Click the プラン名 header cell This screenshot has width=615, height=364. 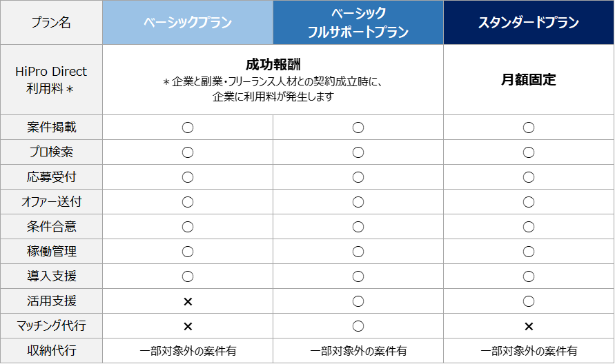coord(52,23)
